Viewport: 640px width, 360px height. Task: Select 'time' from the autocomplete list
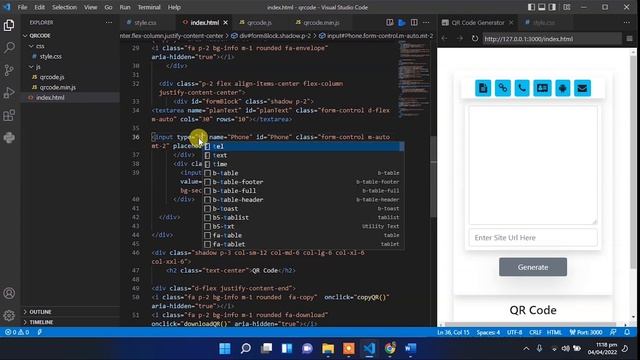pos(304,164)
